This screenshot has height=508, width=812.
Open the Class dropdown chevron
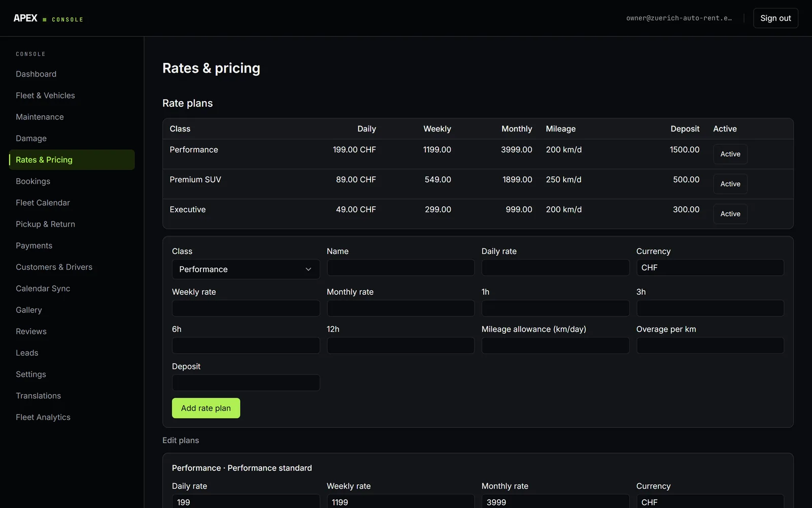308,269
